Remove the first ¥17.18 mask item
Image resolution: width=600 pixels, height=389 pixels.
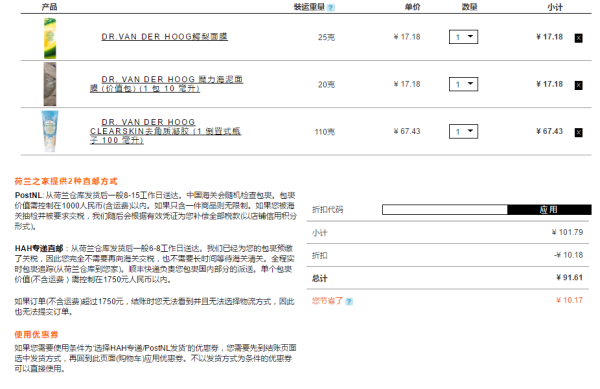coord(578,38)
